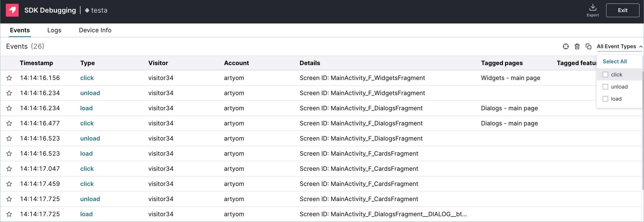Click the Account column header
This screenshot has height=222, width=644.
236,63
